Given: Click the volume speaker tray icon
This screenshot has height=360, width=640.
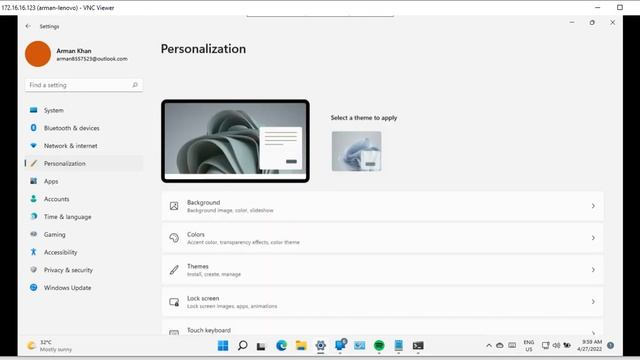Looking at the screenshot, I should pyautogui.click(x=556, y=346).
